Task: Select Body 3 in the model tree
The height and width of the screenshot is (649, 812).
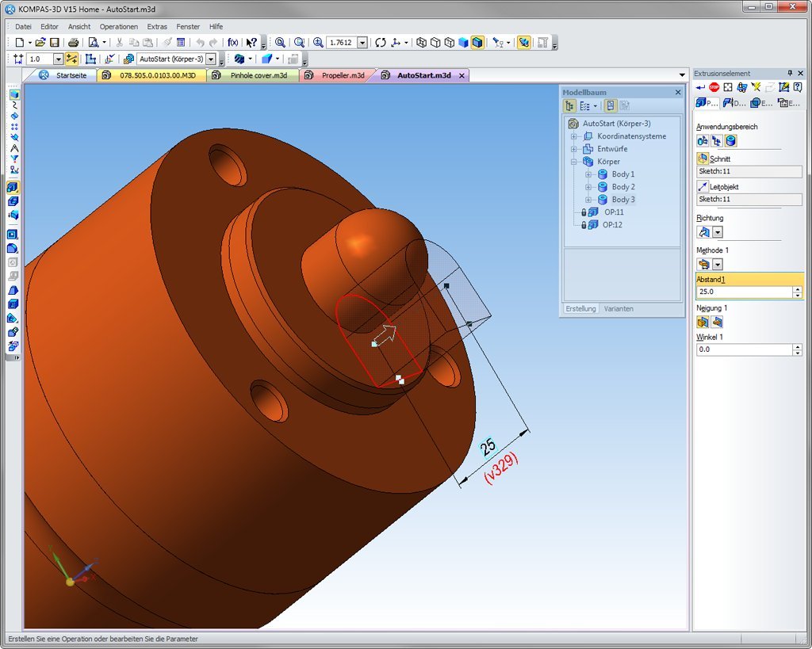Action: [623, 200]
